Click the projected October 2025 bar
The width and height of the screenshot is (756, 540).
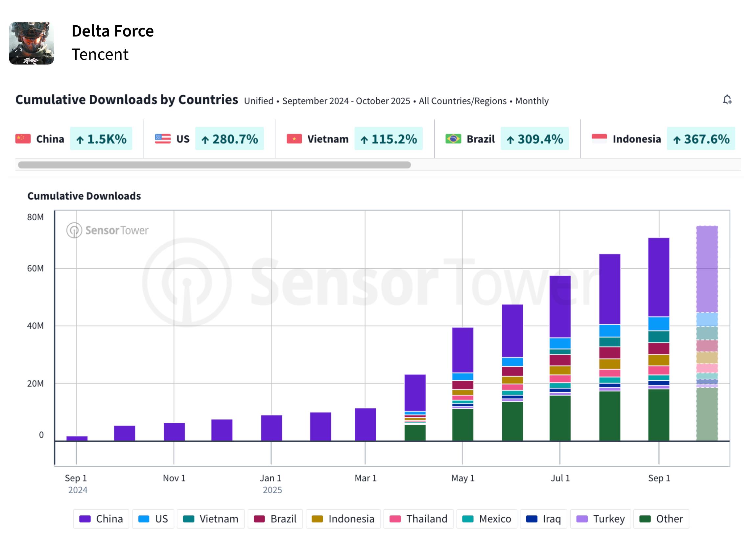click(x=707, y=333)
